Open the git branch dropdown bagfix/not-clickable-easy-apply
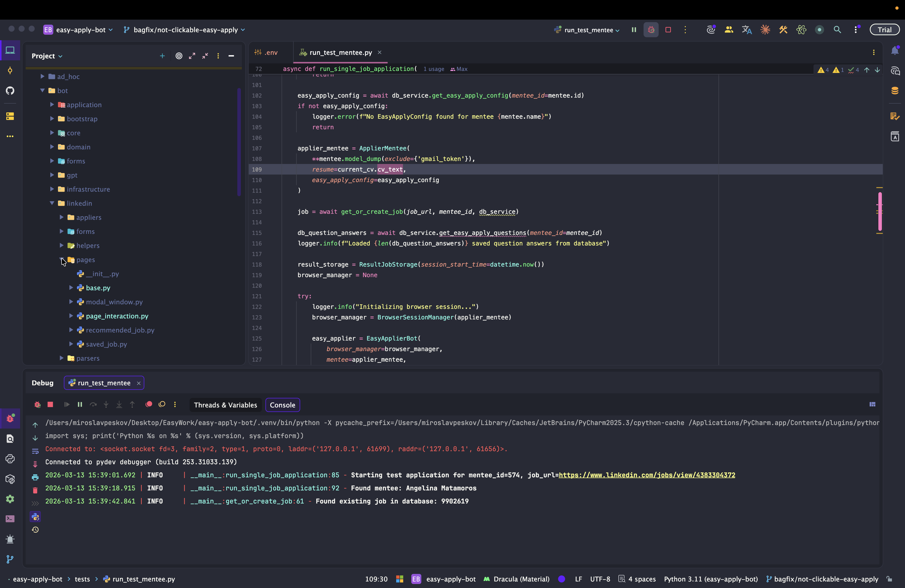Viewport: 905px width, 588px height. point(185,30)
